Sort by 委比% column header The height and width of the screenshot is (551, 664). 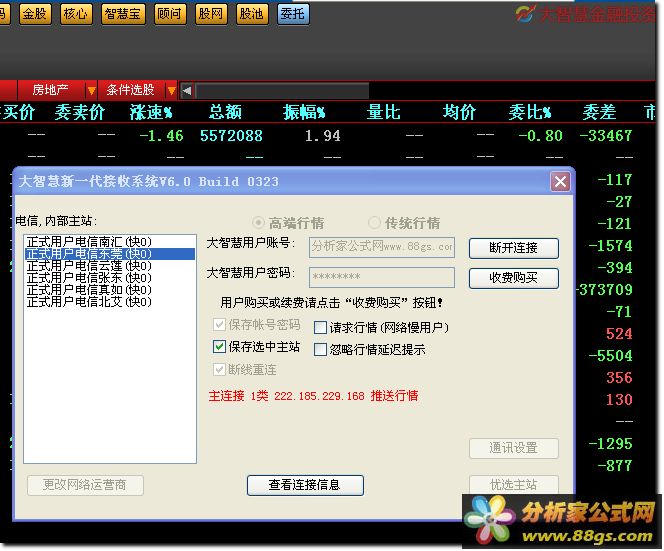530,113
